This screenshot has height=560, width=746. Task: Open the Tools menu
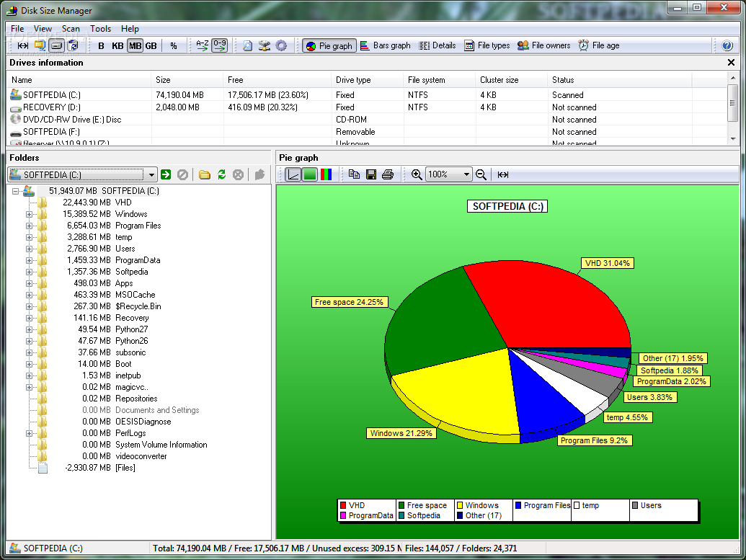[x=100, y=29]
